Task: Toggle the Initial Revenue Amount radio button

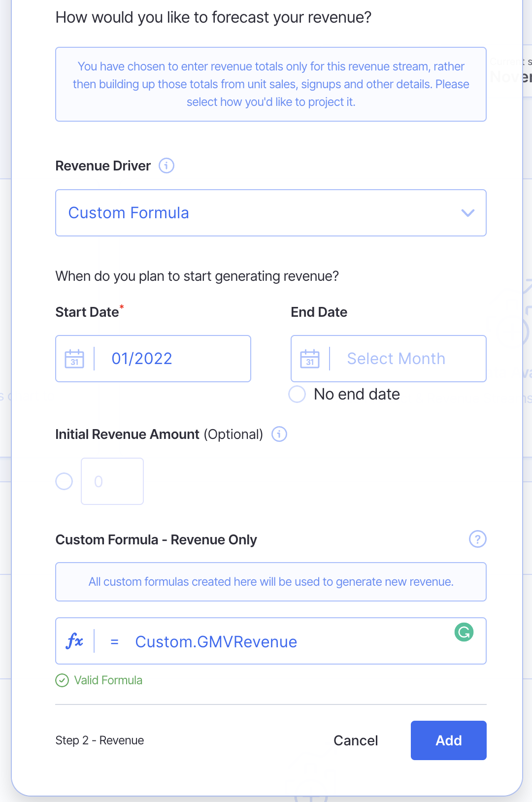Action: [64, 481]
